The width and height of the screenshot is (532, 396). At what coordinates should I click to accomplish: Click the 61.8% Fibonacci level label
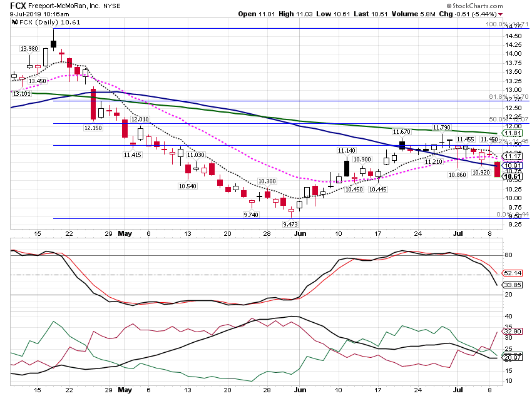click(x=509, y=96)
